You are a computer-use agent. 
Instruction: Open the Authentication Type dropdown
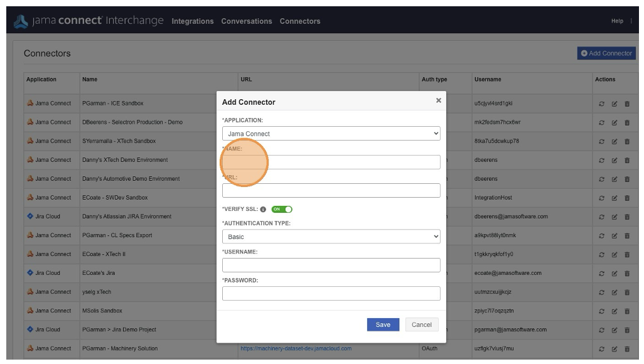(x=331, y=237)
